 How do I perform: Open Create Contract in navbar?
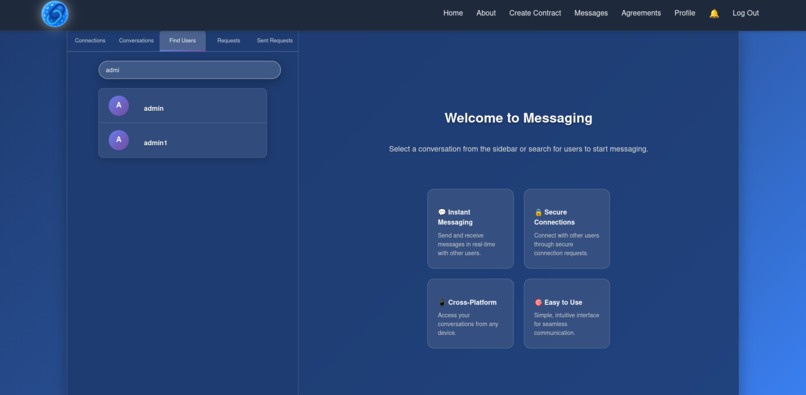(535, 13)
